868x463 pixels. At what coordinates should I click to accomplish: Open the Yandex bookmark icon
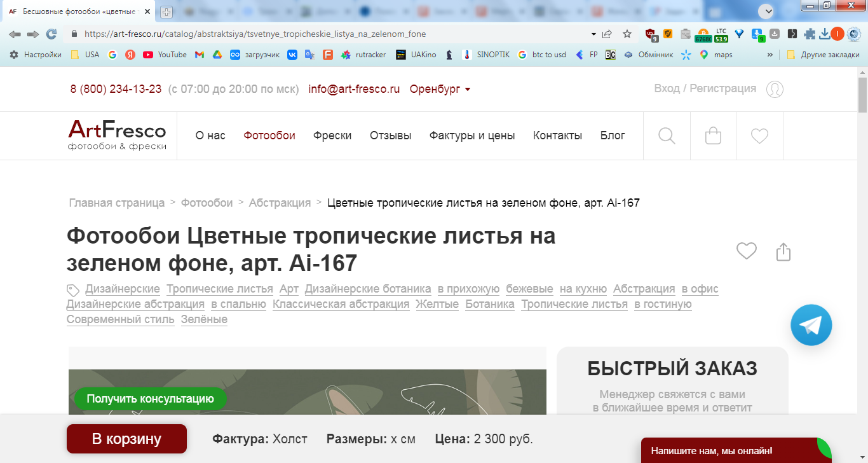[x=130, y=55]
